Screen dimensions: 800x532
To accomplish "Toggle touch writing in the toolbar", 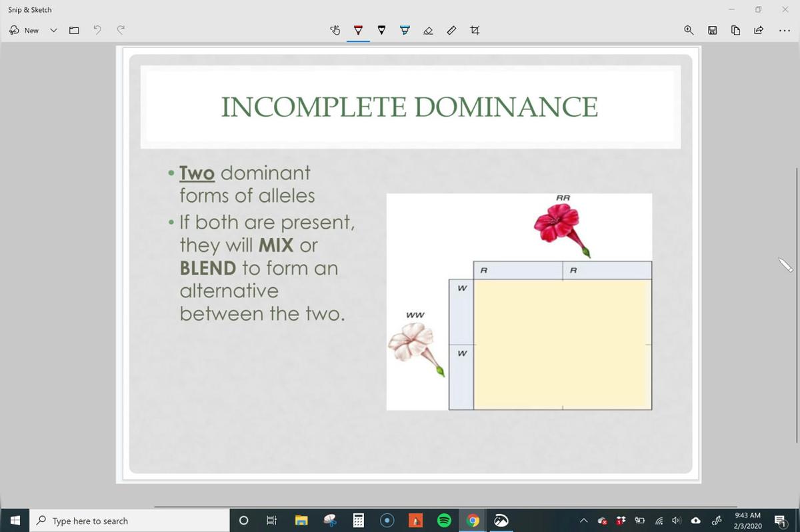I will pos(336,31).
